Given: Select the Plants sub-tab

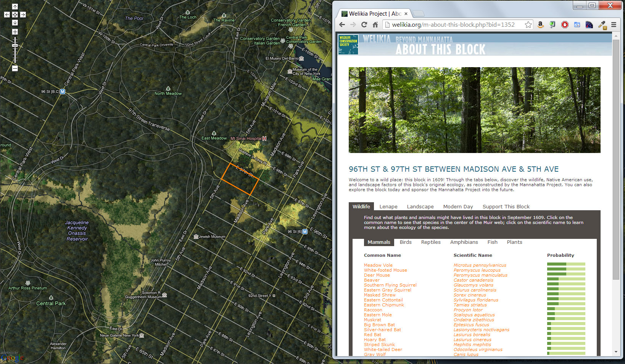Looking at the screenshot, I should [514, 242].
